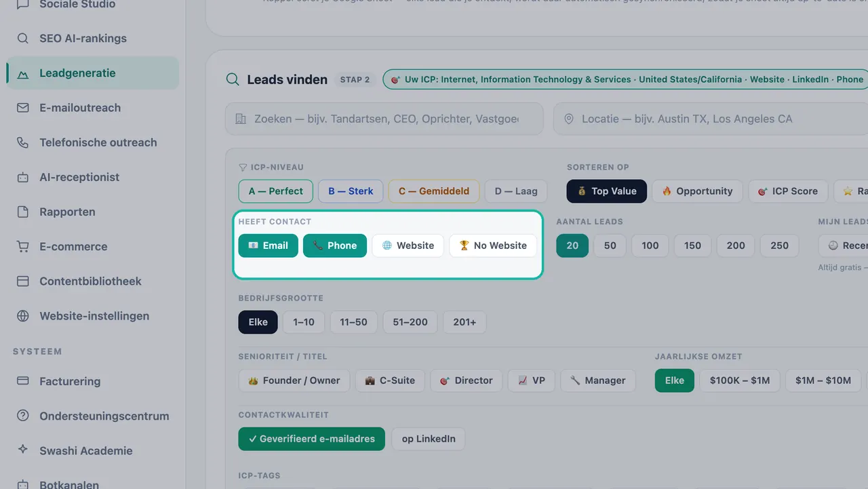868x489 pixels.
Task: Click the Facturering credit card icon
Action: (x=23, y=381)
